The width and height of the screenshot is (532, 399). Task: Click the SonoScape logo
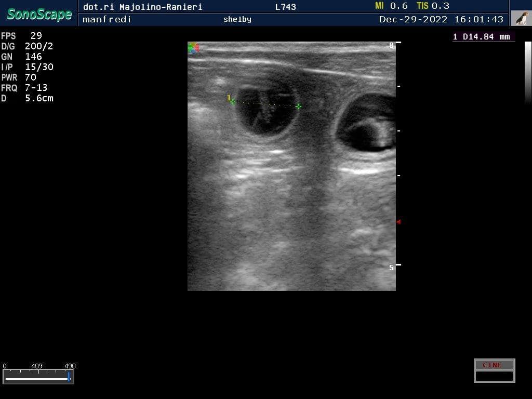[39, 14]
